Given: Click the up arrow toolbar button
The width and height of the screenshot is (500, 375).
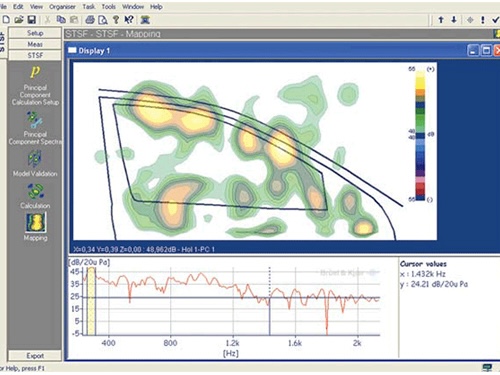Looking at the screenshot, I should click(x=441, y=20).
